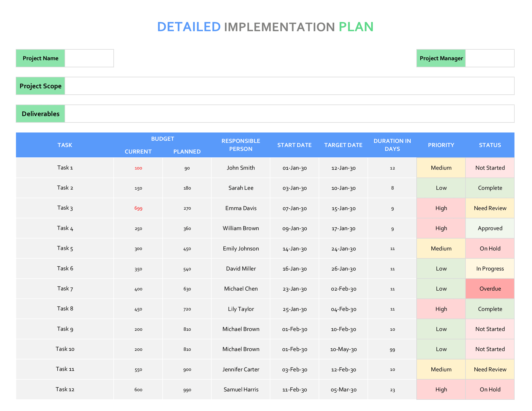Click the STATUS column header
The height and width of the screenshot is (411, 532).
coord(490,145)
